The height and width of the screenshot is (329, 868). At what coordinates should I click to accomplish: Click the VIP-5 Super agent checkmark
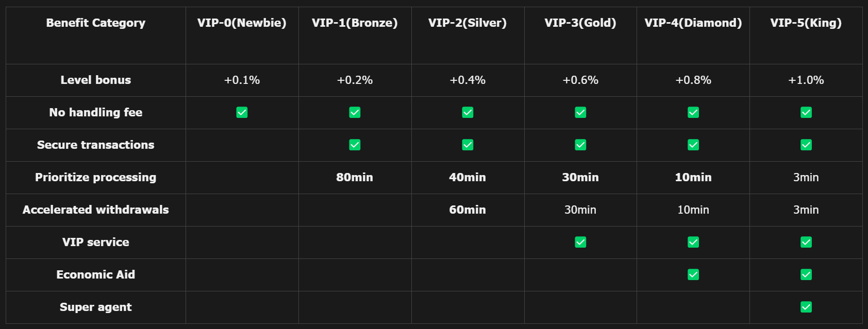806,307
